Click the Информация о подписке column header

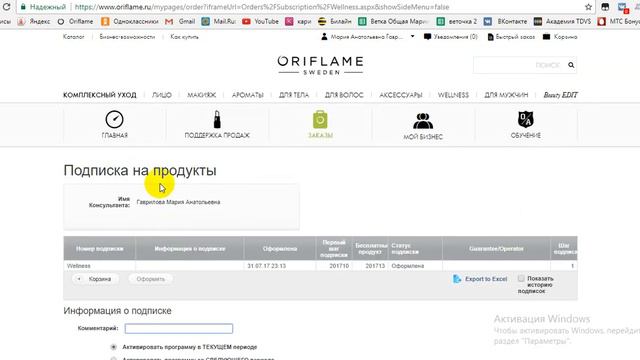tap(190, 249)
